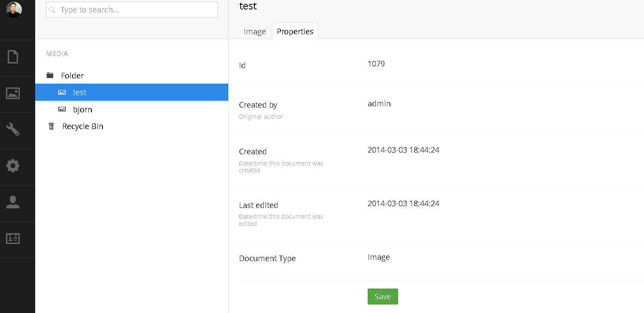Switch to the Image tab

tap(255, 32)
